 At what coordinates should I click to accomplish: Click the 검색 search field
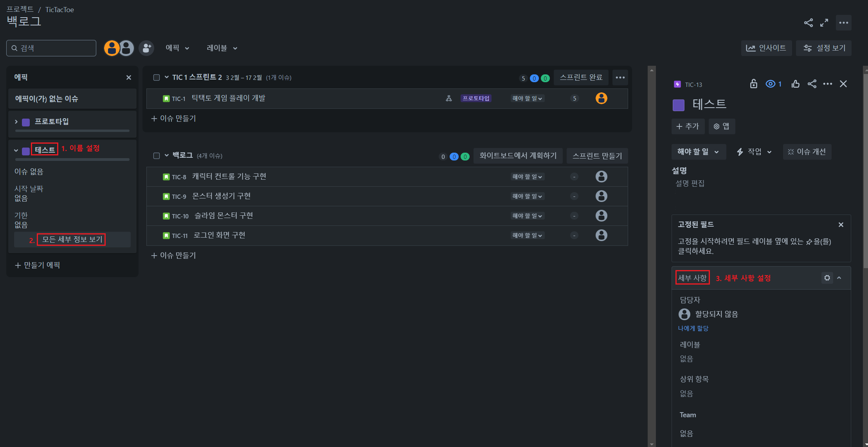coord(51,48)
